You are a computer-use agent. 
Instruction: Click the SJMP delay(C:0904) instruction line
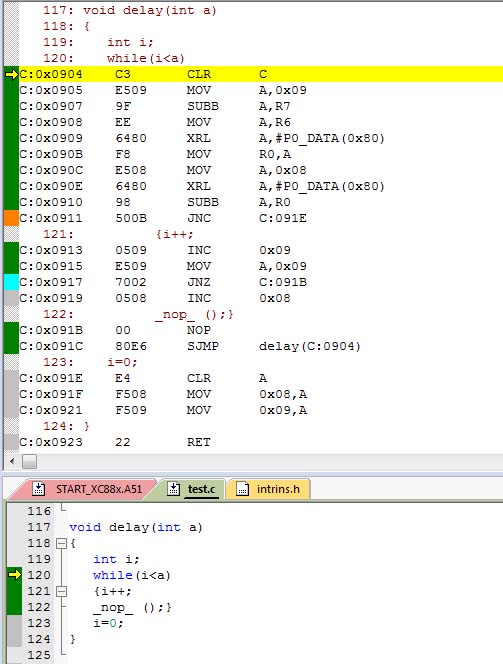coord(261,346)
